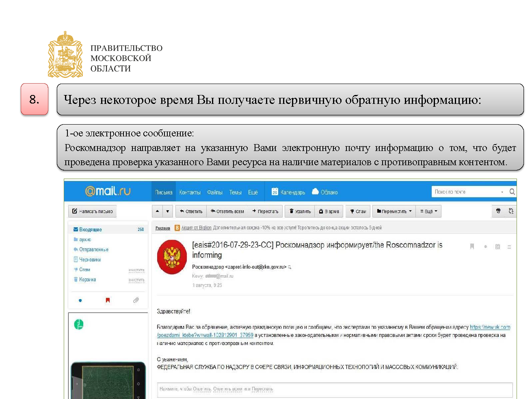Click the open-in-new-window icon
The image size is (532, 399).
(x=511, y=211)
